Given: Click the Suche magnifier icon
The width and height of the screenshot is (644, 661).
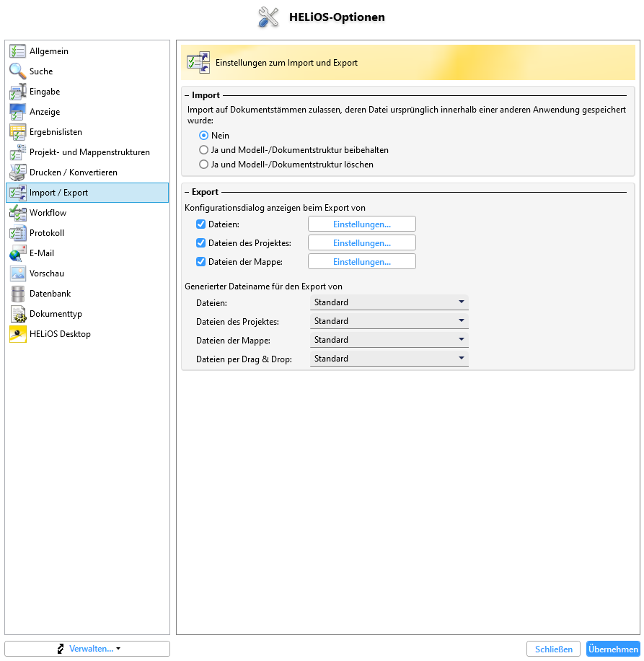Looking at the screenshot, I should click(x=18, y=71).
